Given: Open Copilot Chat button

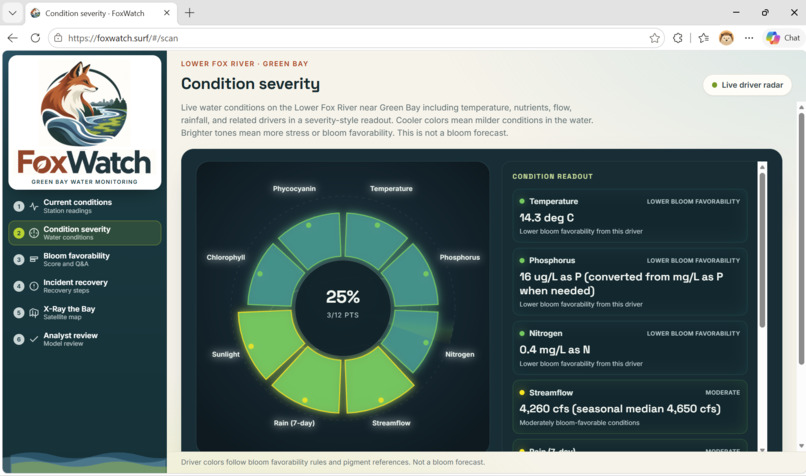Looking at the screenshot, I should coord(783,38).
